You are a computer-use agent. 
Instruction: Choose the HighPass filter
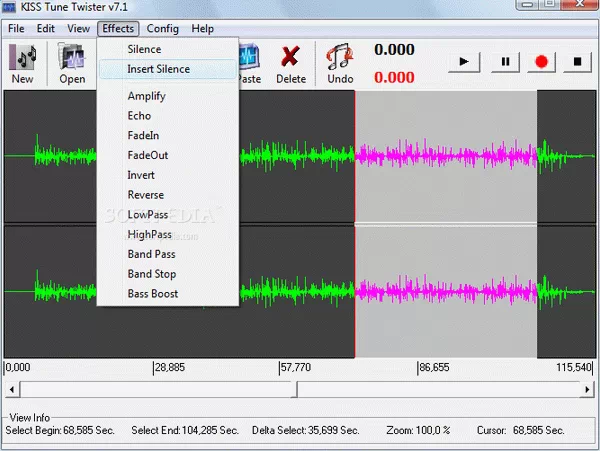168,234
